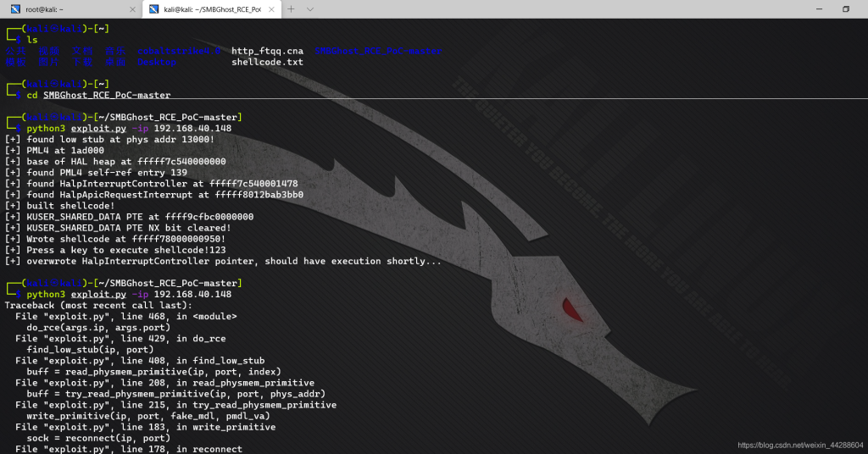Viewport: 868px width, 454px height.
Task: Click 'buff = try_read_physmem_primitive' code line
Action: tap(176, 394)
